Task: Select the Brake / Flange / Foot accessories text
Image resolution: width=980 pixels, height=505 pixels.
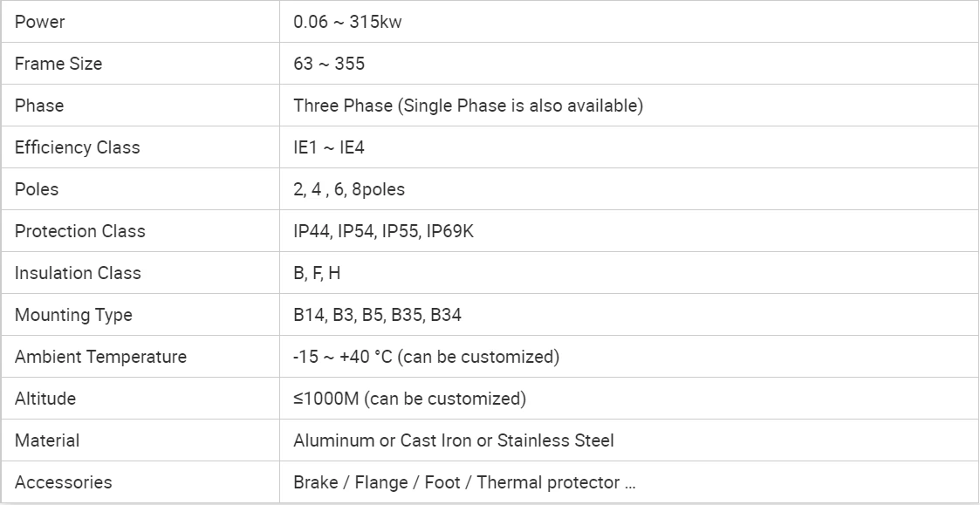Action: click(464, 482)
